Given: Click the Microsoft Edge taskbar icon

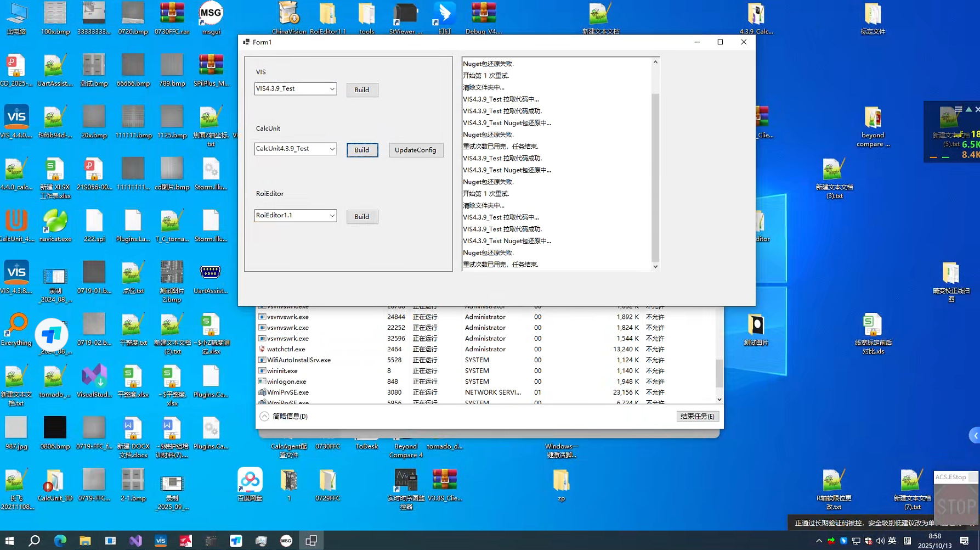Looking at the screenshot, I should click(60, 541).
